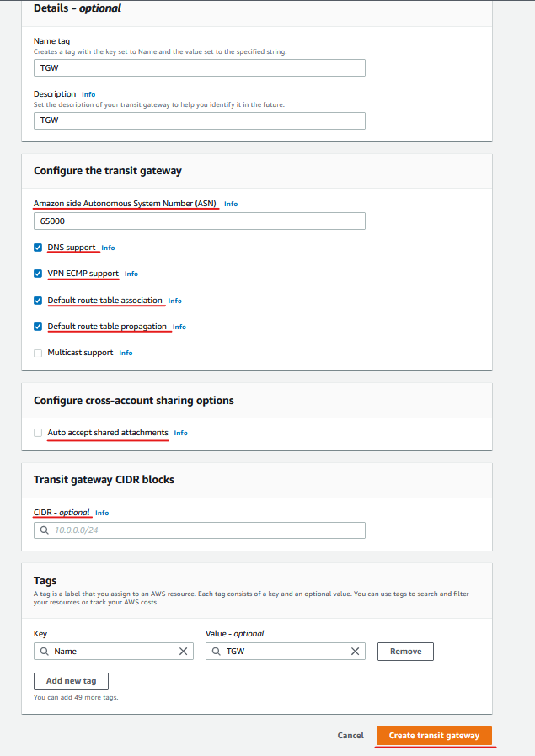Click the Name tag input field

point(199,67)
